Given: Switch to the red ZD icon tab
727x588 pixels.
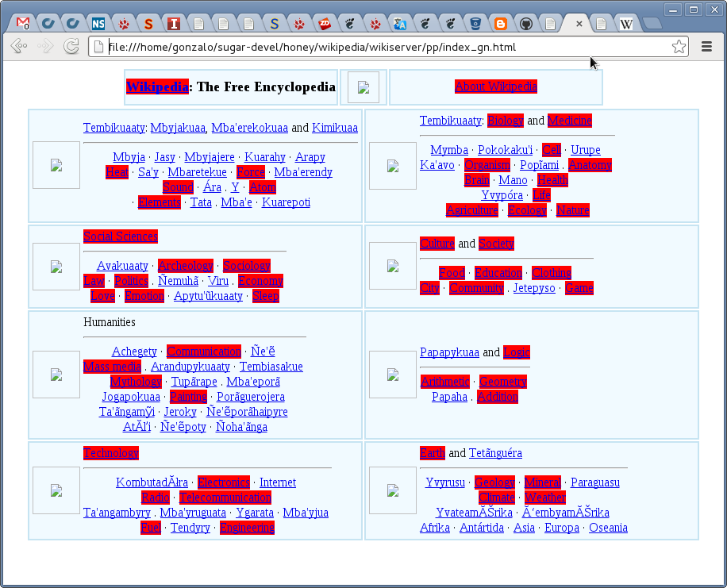Looking at the screenshot, I should tap(325, 24).
